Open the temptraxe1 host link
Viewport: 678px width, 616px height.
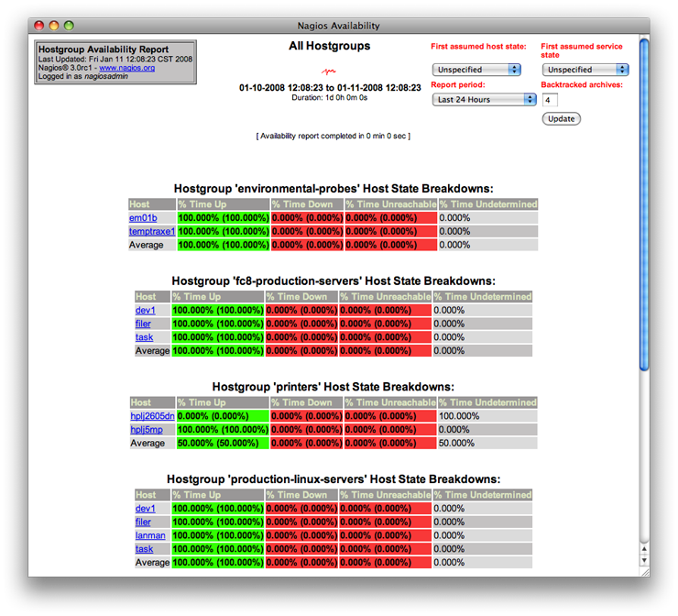[152, 231]
